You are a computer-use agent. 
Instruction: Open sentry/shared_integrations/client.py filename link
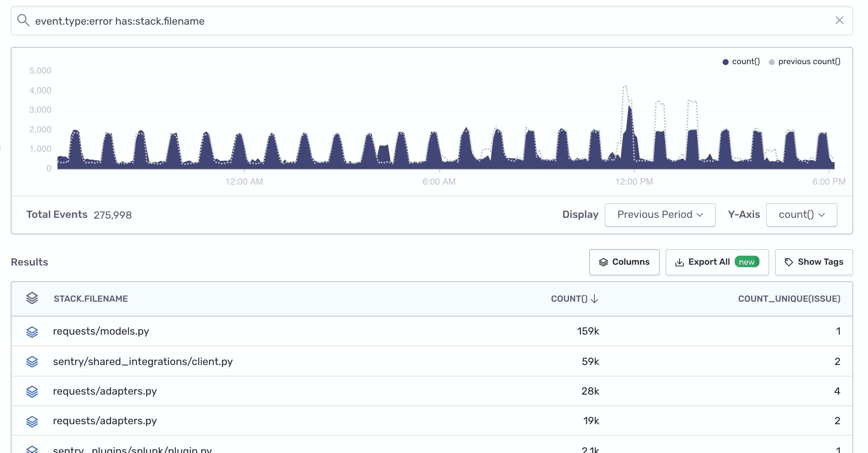point(143,362)
